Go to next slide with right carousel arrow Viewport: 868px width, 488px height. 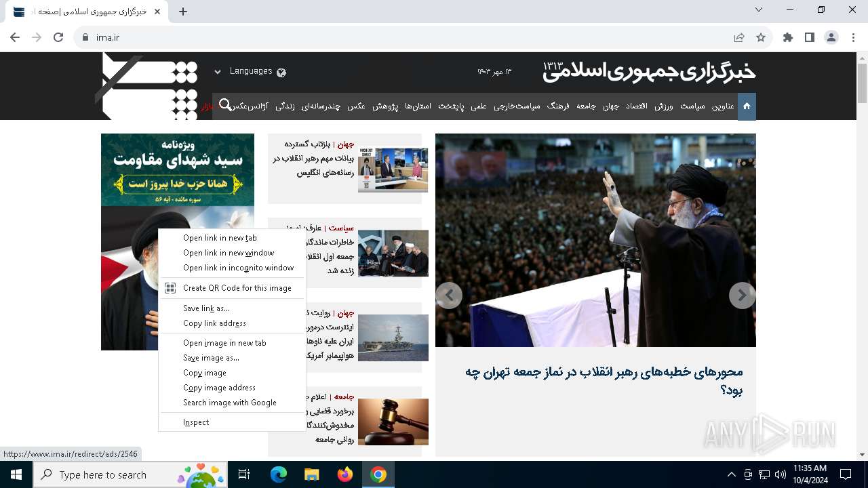tap(742, 296)
